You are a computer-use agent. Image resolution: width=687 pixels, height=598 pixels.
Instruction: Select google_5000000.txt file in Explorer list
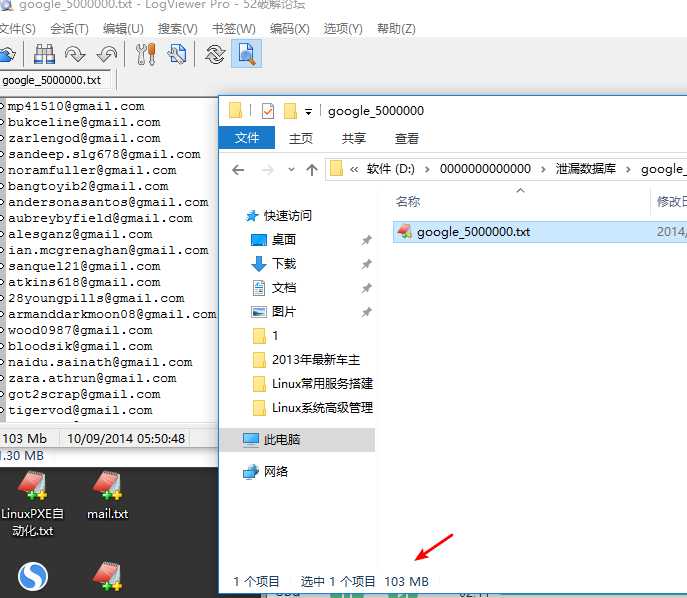[540, 232]
